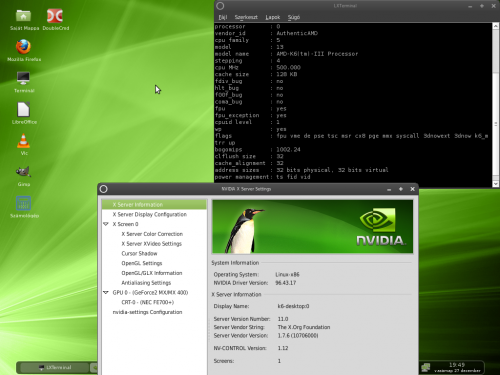Click the NV-CONTROL Version value '1.12'
Image resolution: width=500 pixels, height=375 pixels.
tap(283, 348)
